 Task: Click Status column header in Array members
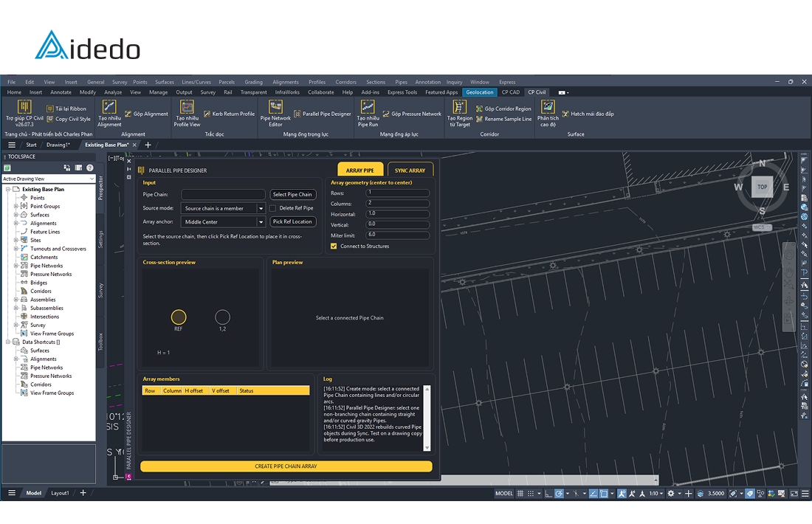pos(273,391)
